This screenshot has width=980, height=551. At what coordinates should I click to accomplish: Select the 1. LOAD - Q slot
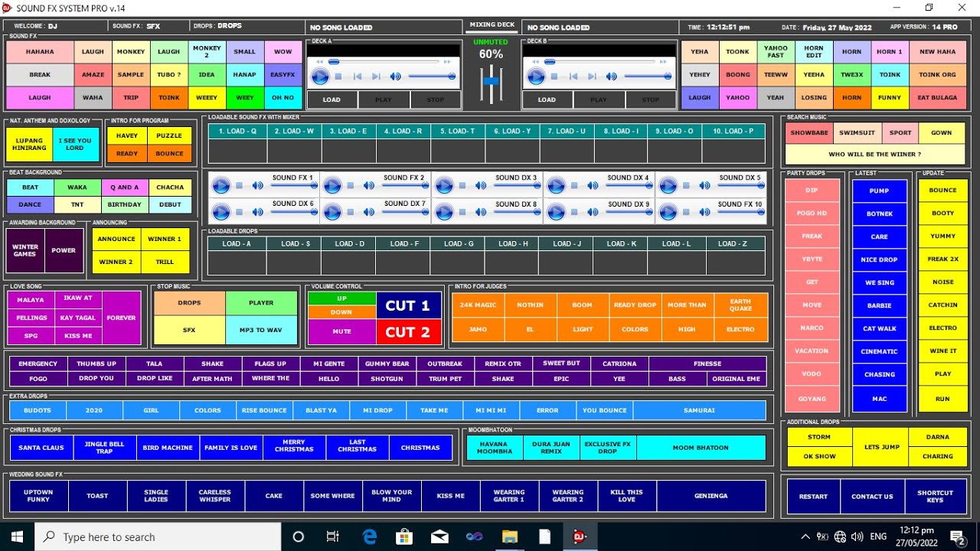(x=237, y=131)
